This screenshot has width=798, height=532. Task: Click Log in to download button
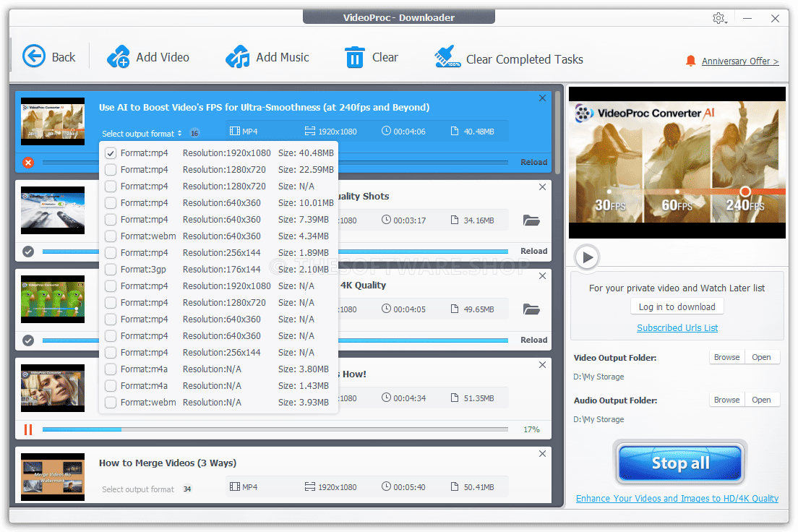677,307
